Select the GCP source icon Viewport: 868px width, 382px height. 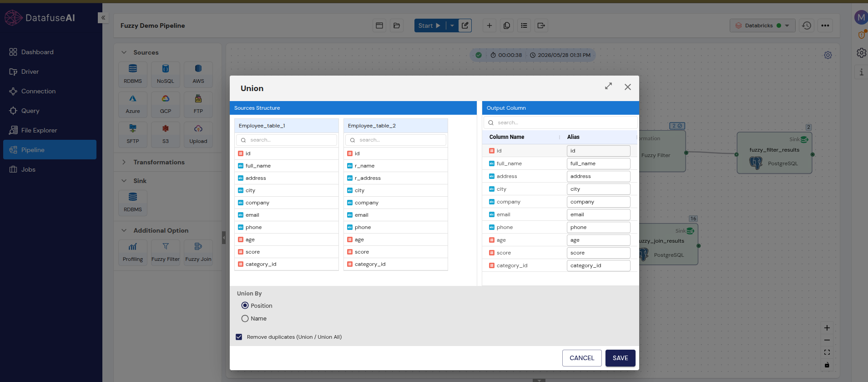point(166,104)
